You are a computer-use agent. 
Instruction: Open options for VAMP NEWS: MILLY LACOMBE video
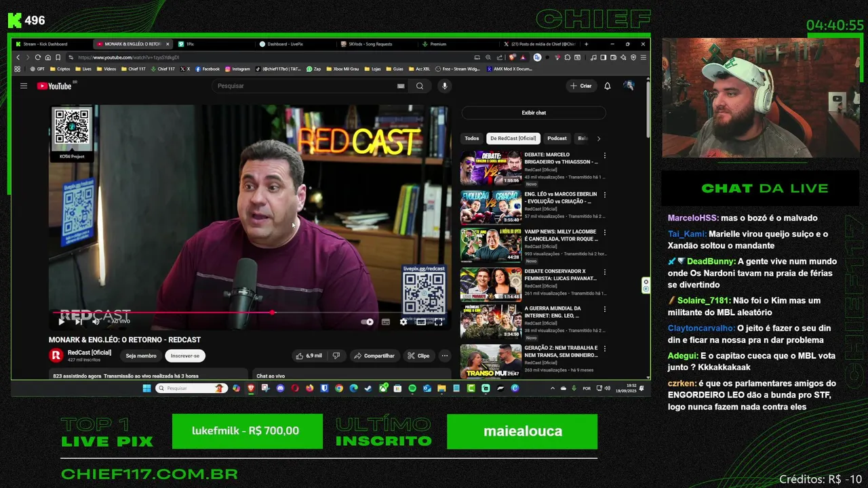(x=604, y=232)
